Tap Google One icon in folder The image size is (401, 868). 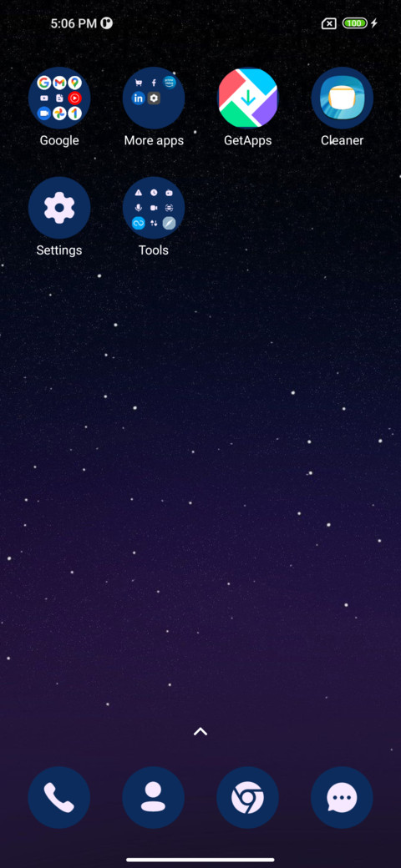[75, 114]
